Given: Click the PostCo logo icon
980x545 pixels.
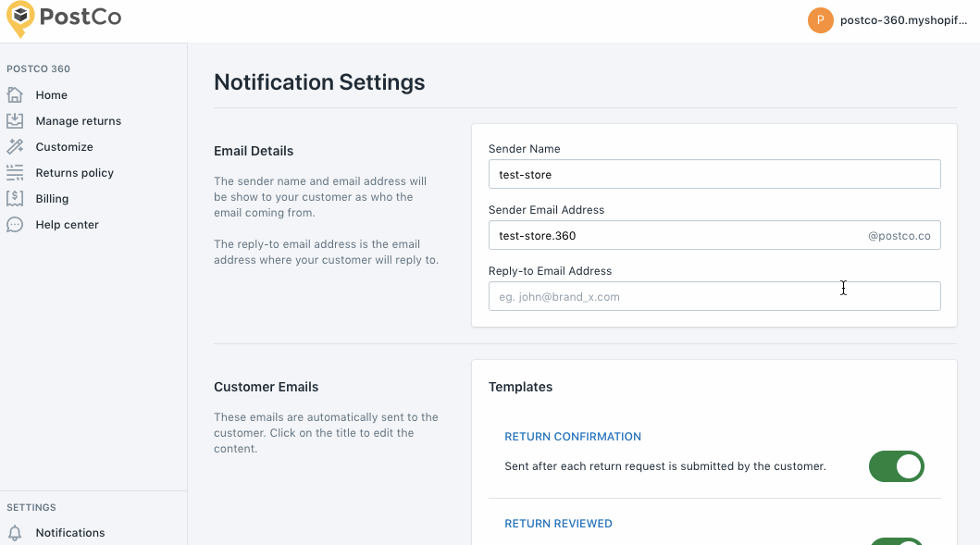Looking at the screenshot, I should pyautogui.click(x=21, y=19).
